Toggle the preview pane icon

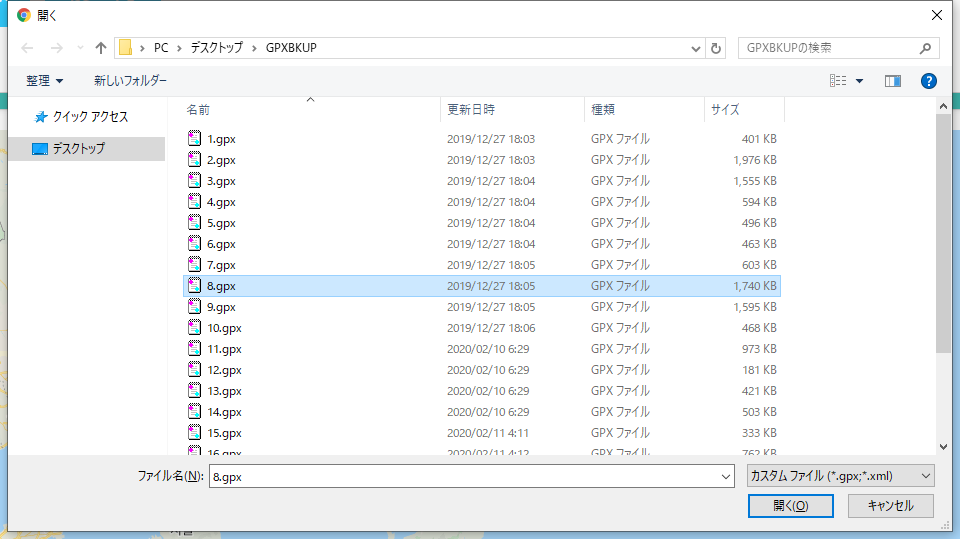892,81
